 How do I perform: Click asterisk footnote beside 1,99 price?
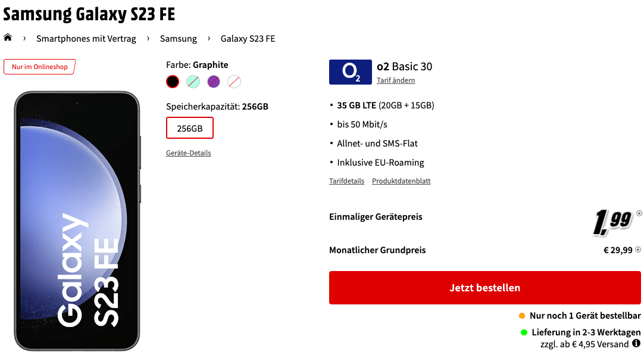coord(639,213)
